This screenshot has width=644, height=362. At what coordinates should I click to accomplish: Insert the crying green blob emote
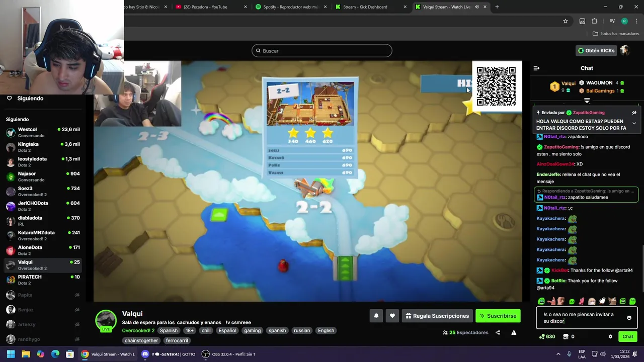[541, 301]
